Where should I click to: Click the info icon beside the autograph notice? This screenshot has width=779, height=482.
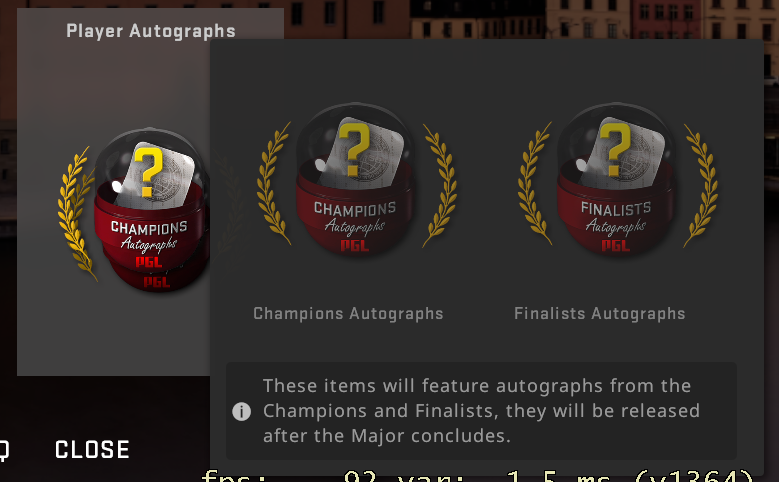241,411
